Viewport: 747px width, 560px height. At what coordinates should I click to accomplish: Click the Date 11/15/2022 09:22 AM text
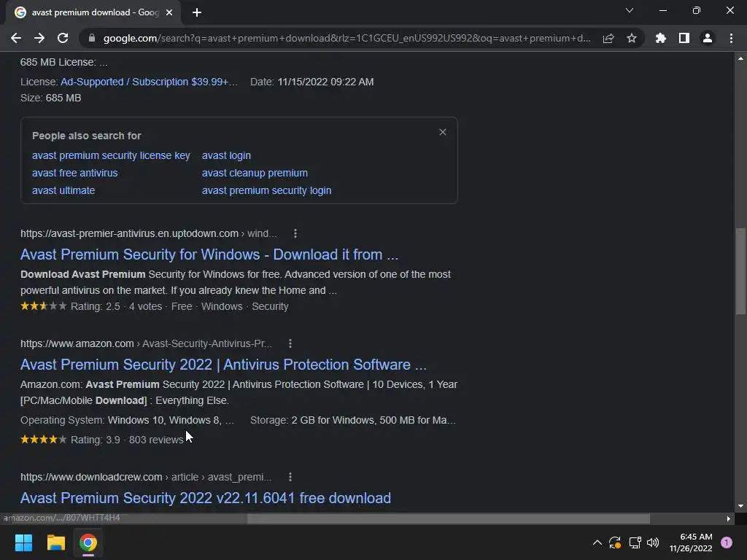[312, 82]
